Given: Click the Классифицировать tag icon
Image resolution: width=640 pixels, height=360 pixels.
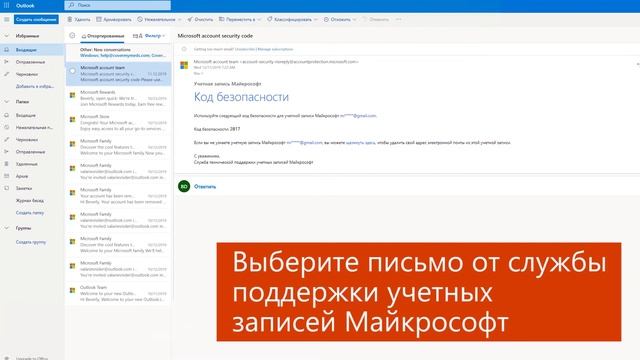Looking at the screenshot, I should [x=270, y=19].
